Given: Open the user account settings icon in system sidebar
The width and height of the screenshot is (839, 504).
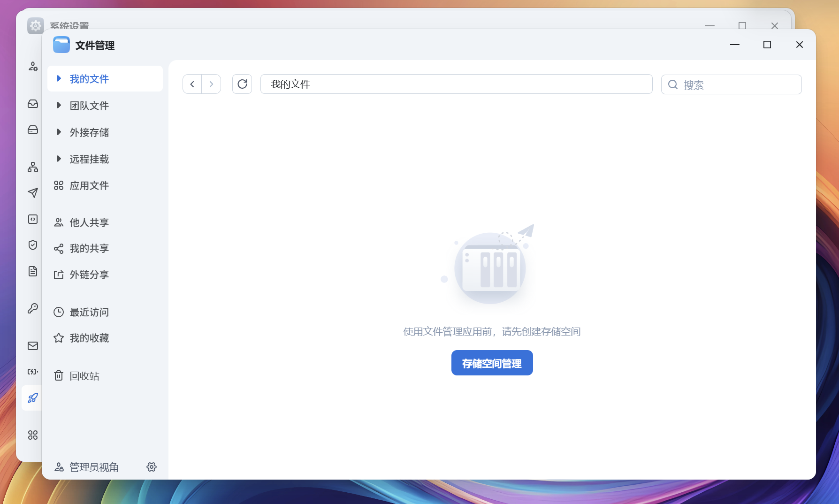Looking at the screenshot, I should click(x=32, y=67).
